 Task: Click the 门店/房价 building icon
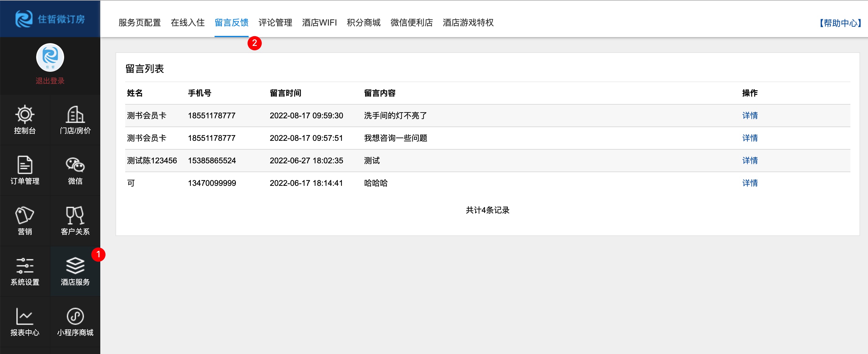75,115
